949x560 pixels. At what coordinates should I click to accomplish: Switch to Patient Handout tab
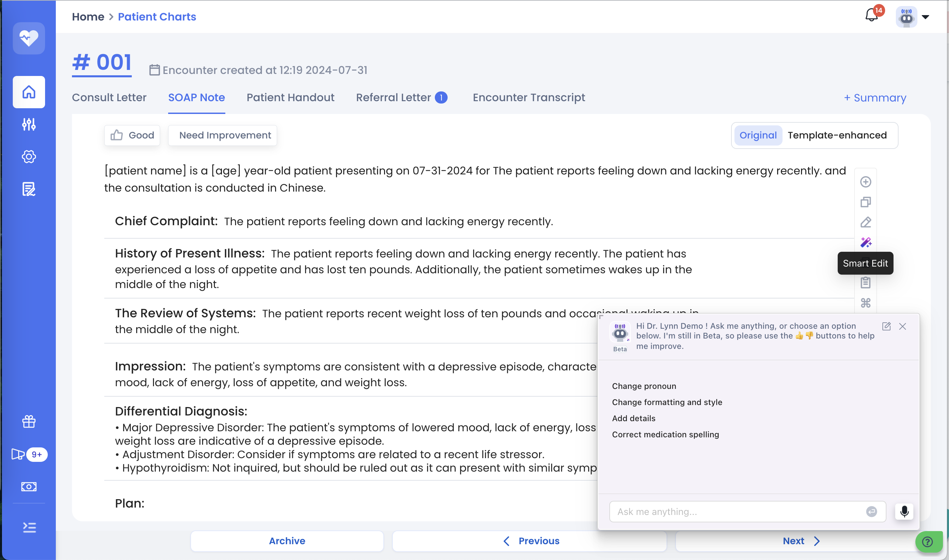click(x=290, y=98)
